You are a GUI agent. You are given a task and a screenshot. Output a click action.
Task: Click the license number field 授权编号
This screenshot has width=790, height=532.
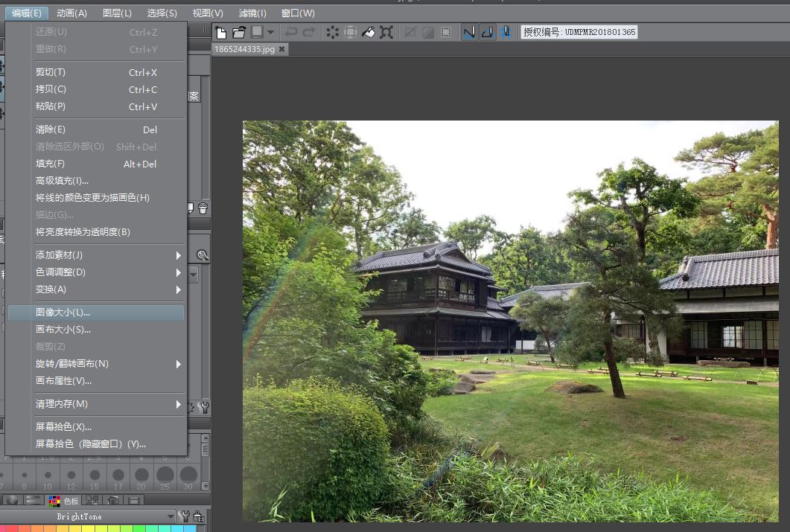579,32
